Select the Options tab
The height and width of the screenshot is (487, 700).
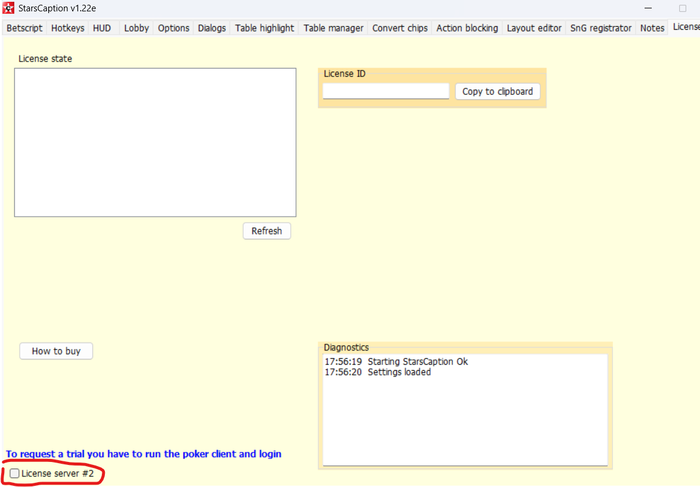(173, 28)
